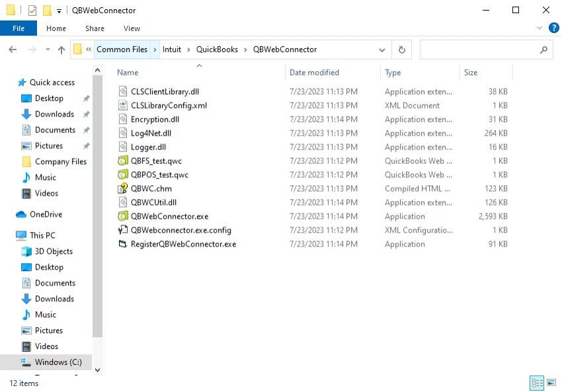The height and width of the screenshot is (392, 562).
Task: Switch to the View ribbon tab
Action: pos(132,28)
